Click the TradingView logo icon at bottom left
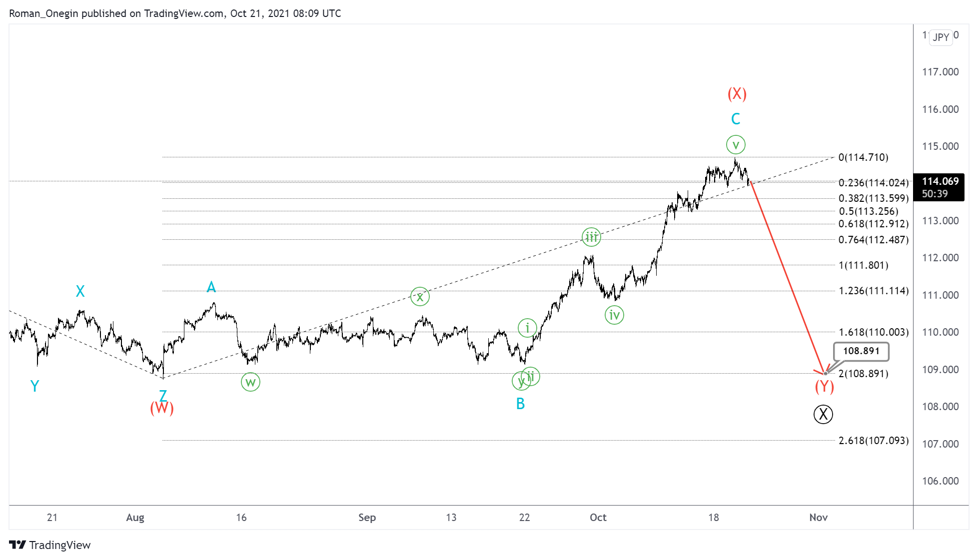978x560 pixels. (18, 545)
